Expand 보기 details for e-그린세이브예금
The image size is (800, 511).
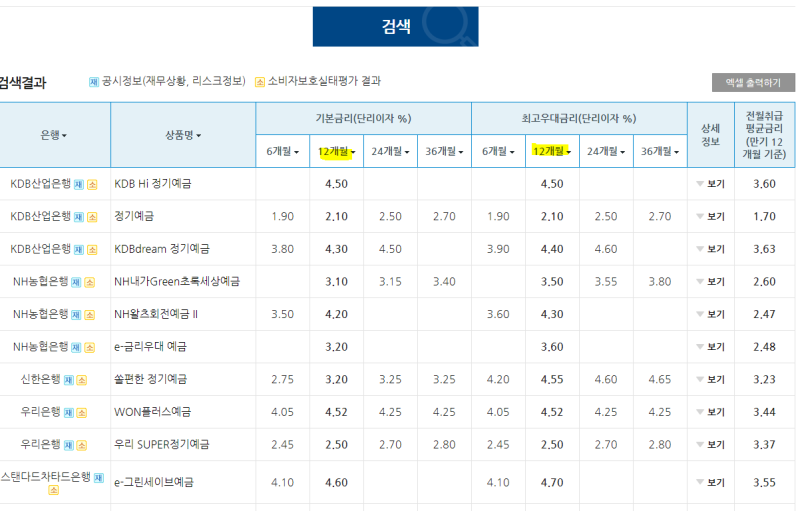click(x=711, y=482)
